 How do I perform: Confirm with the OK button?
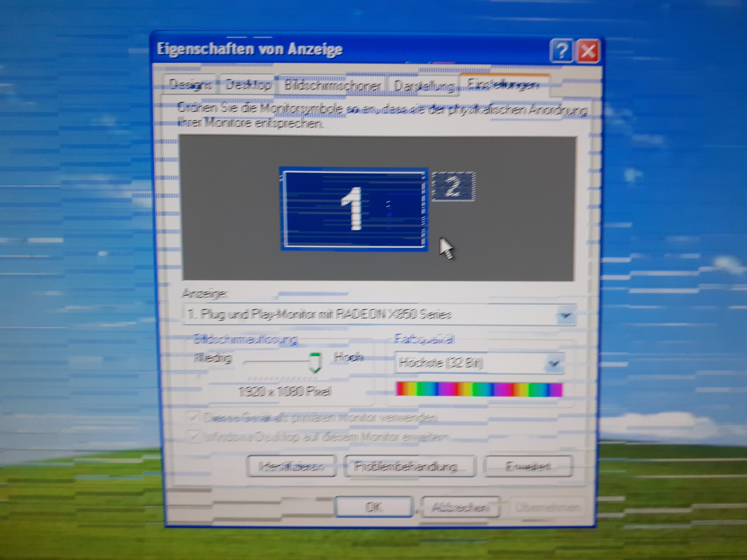[x=374, y=507]
